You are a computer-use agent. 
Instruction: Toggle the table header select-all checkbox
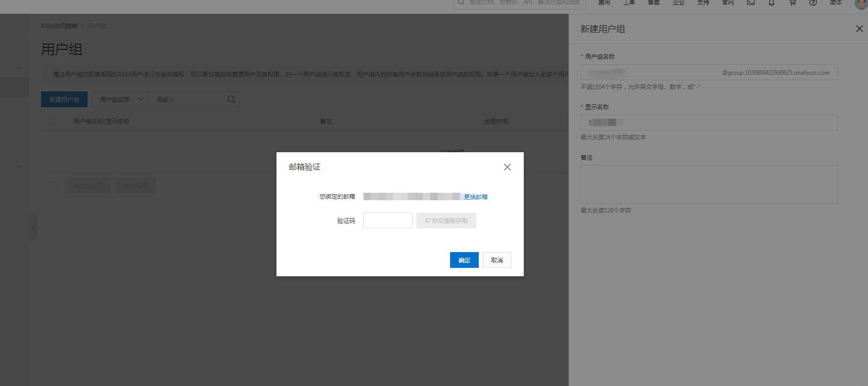point(52,121)
